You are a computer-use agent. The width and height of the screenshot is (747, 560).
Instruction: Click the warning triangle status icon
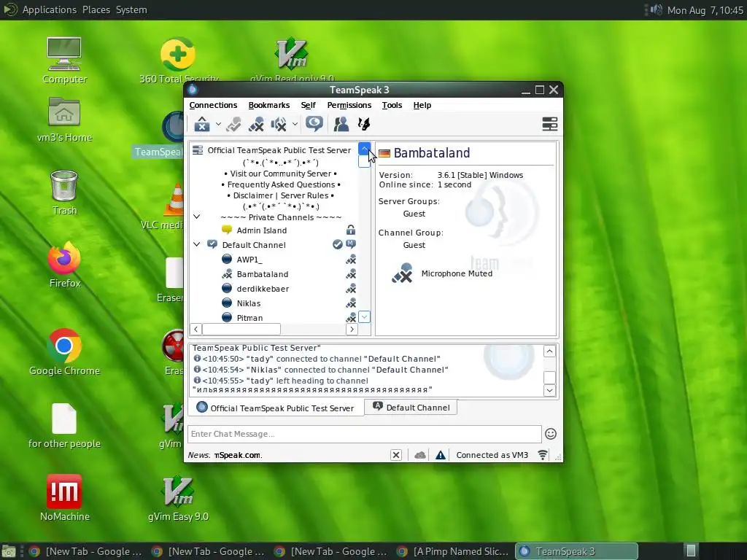coord(441,455)
